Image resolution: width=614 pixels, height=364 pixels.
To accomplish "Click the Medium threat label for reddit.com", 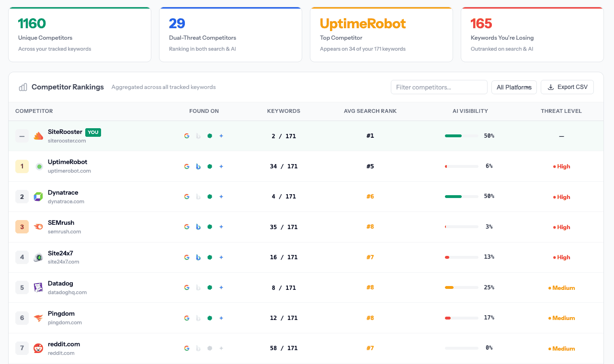I will [x=561, y=349].
